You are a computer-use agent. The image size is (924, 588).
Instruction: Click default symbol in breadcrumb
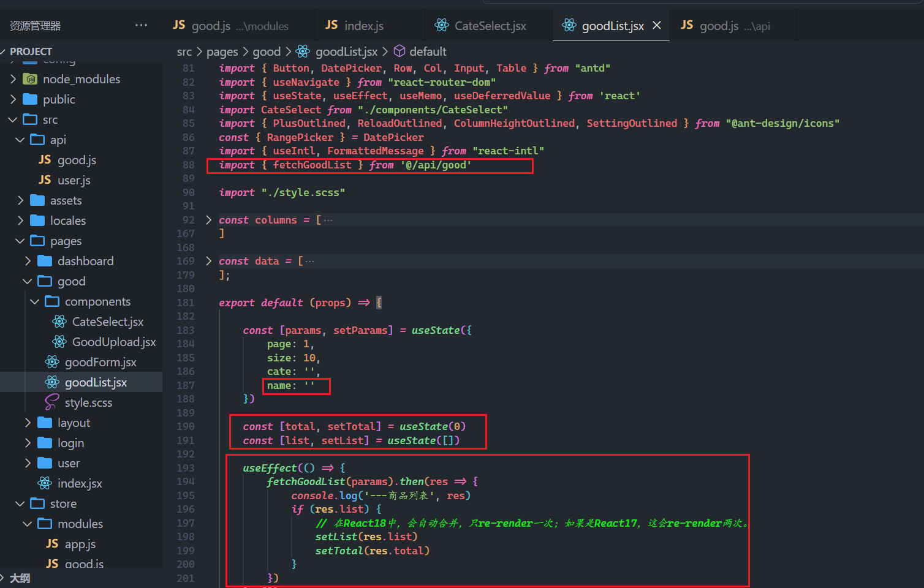tap(428, 51)
